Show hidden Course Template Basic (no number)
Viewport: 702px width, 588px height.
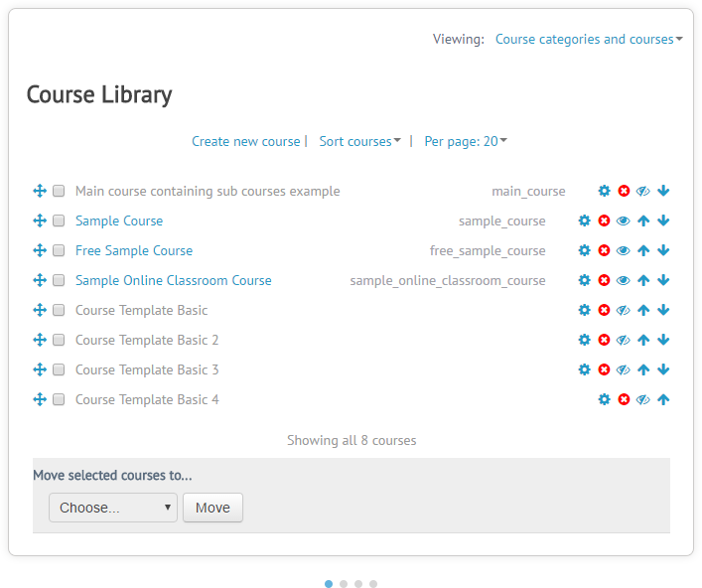tap(624, 310)
